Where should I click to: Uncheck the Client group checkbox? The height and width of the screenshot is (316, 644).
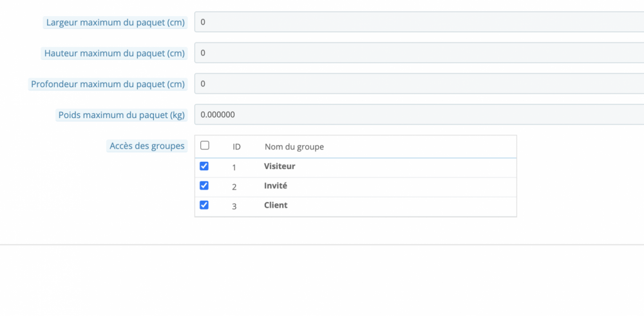(x=204, y=205)
